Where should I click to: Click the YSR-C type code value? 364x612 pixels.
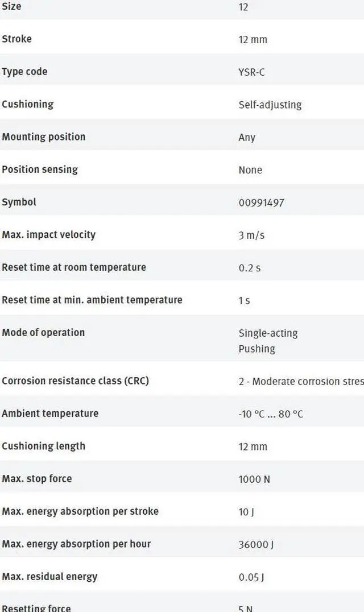click(x=251, y=72)
